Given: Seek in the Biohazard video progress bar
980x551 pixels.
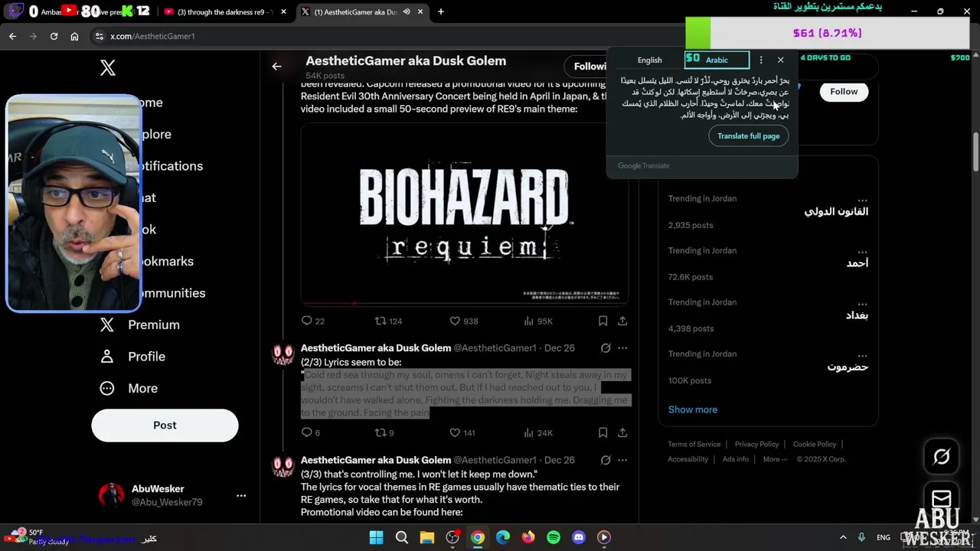Looking at the screenshot, I should tap(464, 303).
